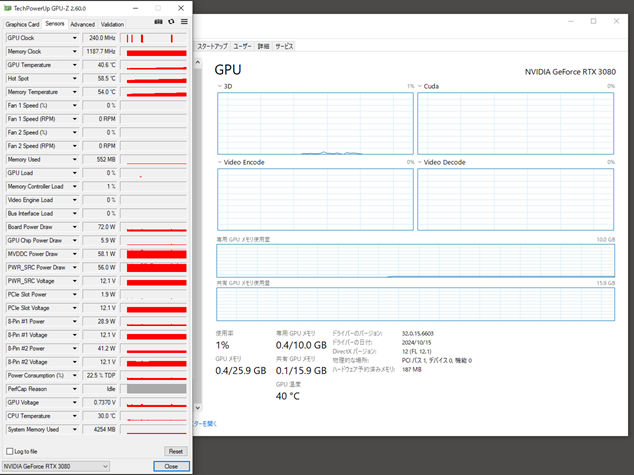
Task: Click the GPU-Z app icon in title bar
Action: [8, 8]
